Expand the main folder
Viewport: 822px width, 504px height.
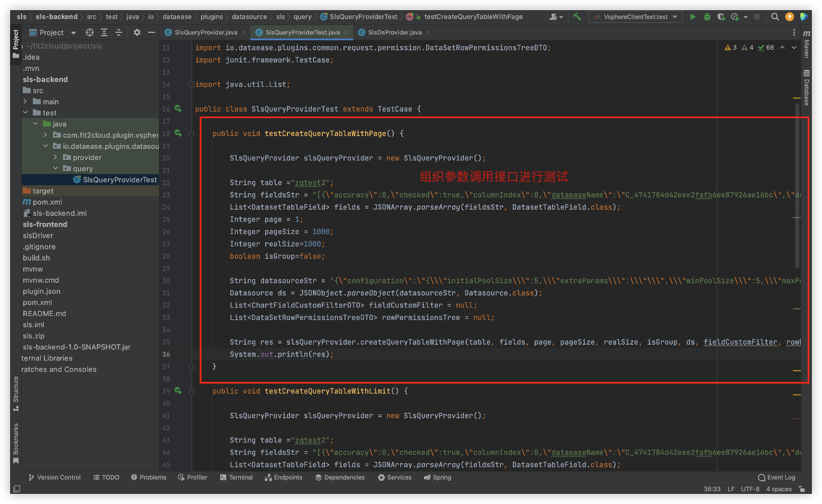point(25,101)
